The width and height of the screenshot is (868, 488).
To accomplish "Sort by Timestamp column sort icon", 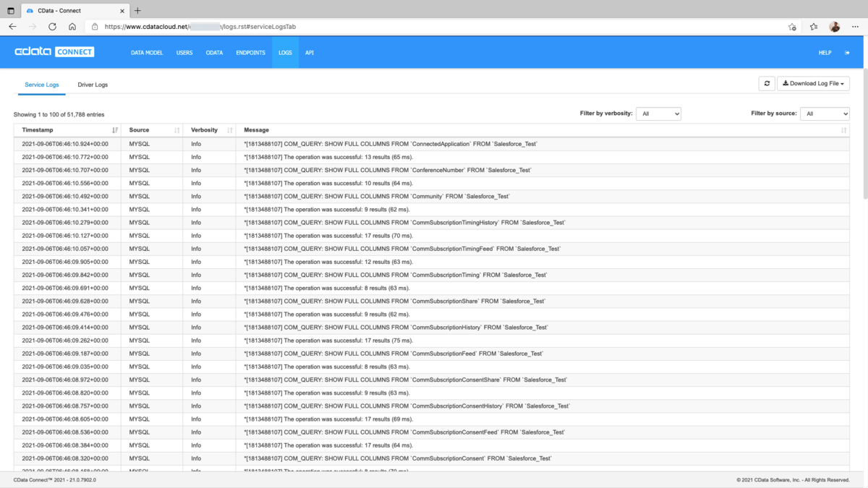I will (x=115, y=130).
